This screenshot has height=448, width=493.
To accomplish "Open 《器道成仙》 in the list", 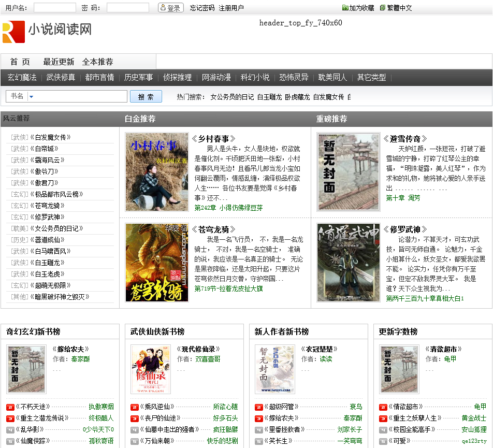I will (47, 240).
